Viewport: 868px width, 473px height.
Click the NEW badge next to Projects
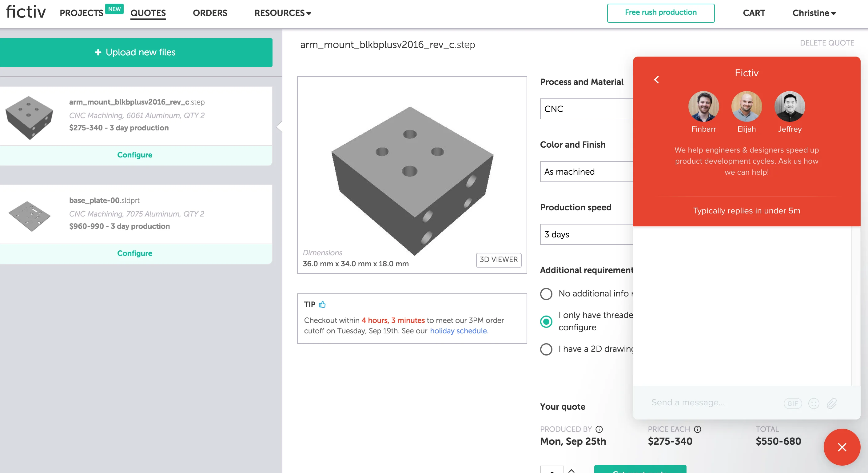pos(114,9)
